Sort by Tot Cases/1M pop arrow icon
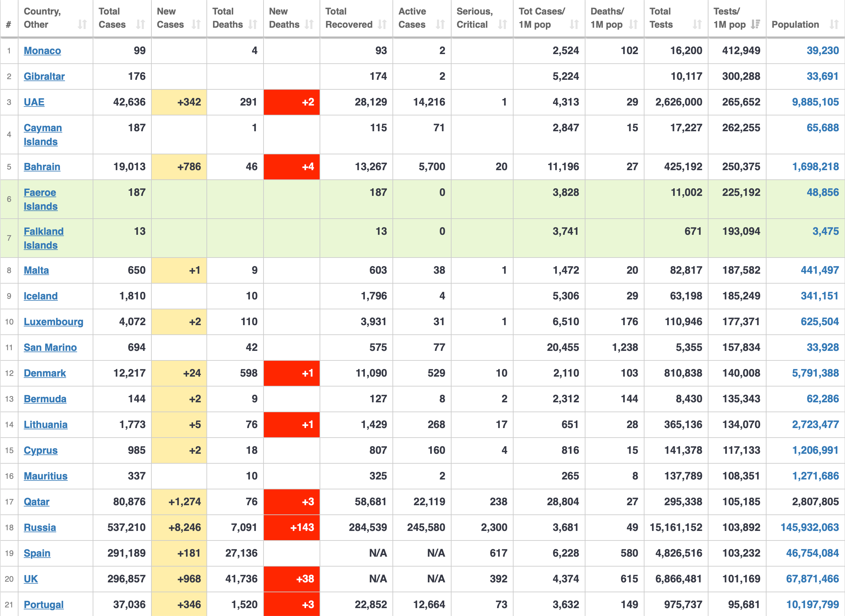Viewport: 845px width, 616px height. (x=574, y=25)
